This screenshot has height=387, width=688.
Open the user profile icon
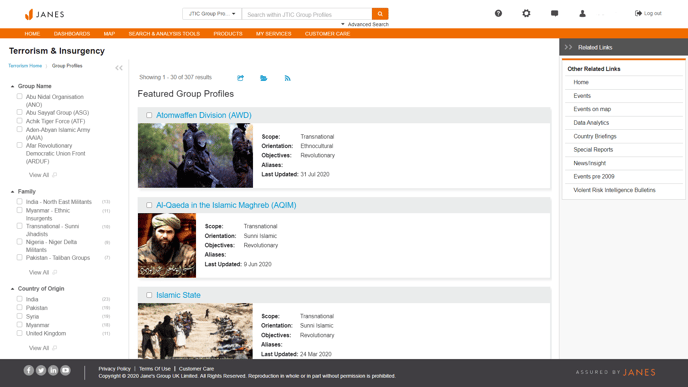click(582, 14)
